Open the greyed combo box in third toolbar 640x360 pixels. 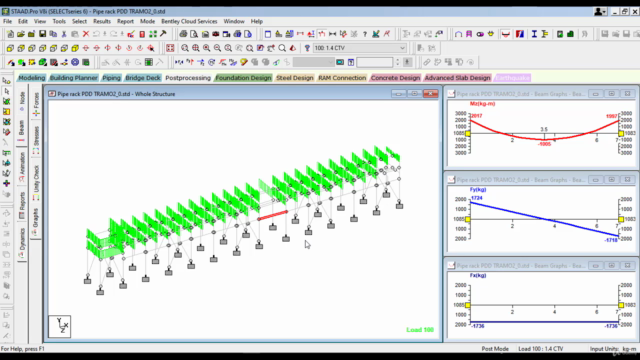313,62
